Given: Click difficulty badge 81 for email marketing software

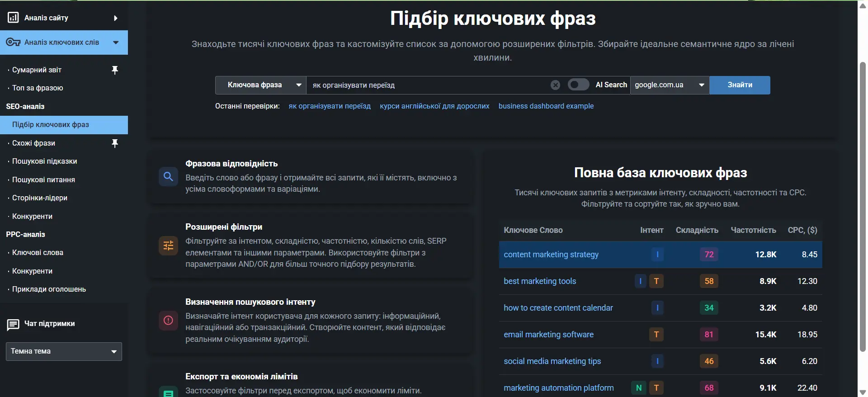Looking at the screenshot, I should tap(709, 335).
